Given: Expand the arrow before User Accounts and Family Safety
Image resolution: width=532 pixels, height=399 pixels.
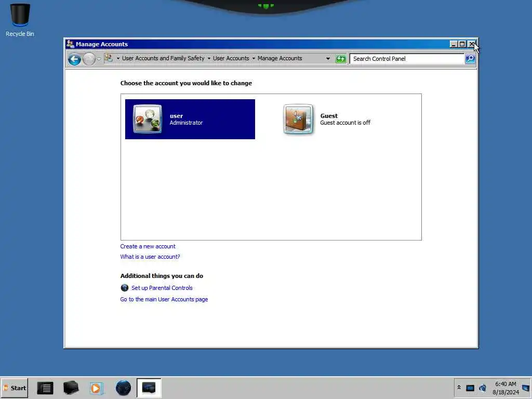Looking at the screenshot, I should pos(118,58).
